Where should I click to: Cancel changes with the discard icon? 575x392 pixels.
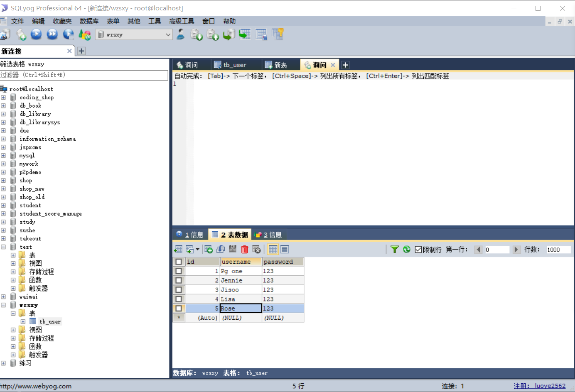click(x=256, y=249)
